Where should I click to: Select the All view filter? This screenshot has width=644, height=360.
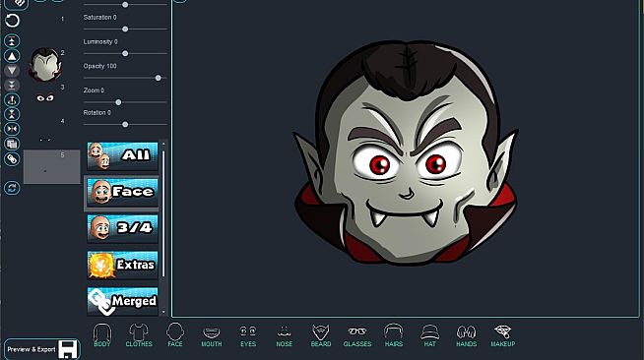122,155
